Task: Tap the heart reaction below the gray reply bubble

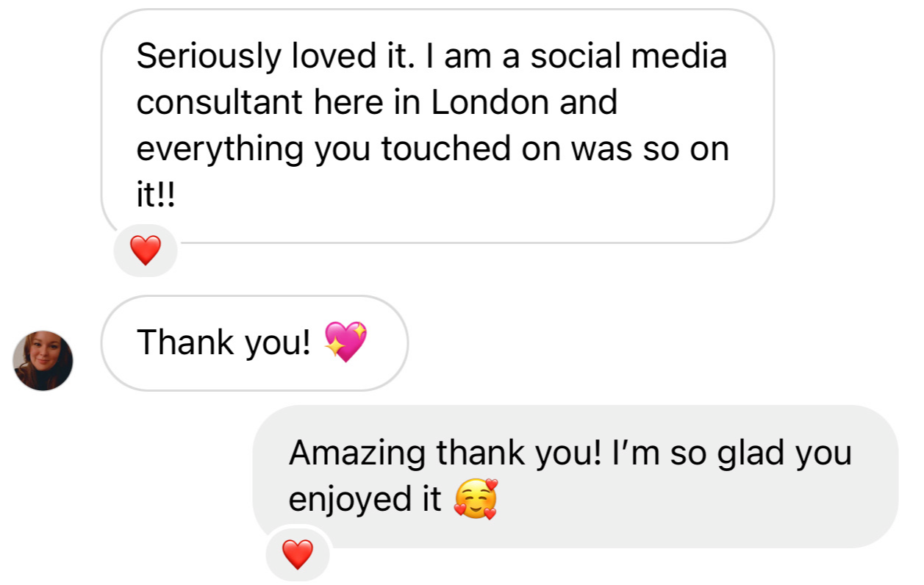Action: coord(298,554)
